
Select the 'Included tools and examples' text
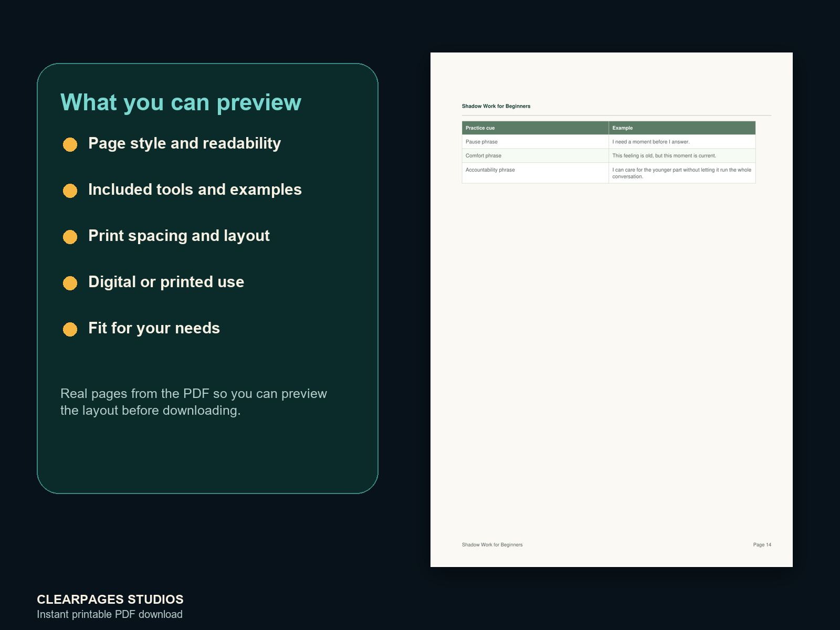coord(195,190)
